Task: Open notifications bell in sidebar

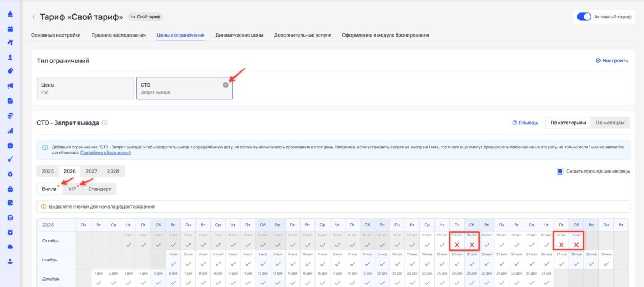Action: [10, 14]
